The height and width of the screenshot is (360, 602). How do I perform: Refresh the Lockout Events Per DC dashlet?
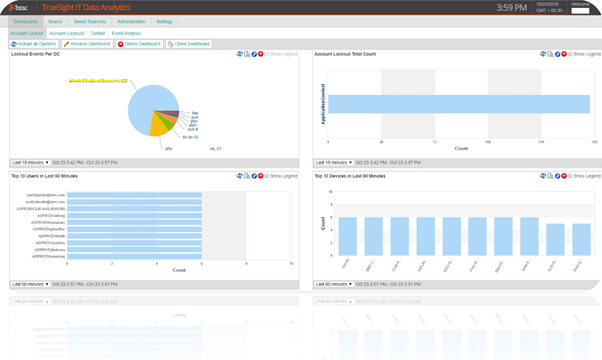point(240,54)
